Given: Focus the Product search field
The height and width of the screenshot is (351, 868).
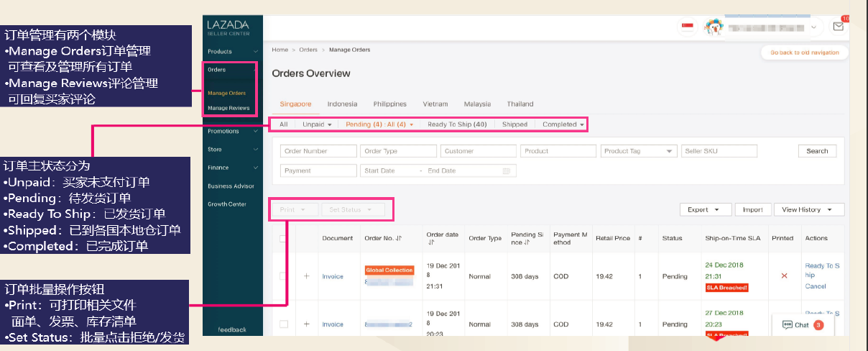Looking at the screenshot, I should coord(558,151).
